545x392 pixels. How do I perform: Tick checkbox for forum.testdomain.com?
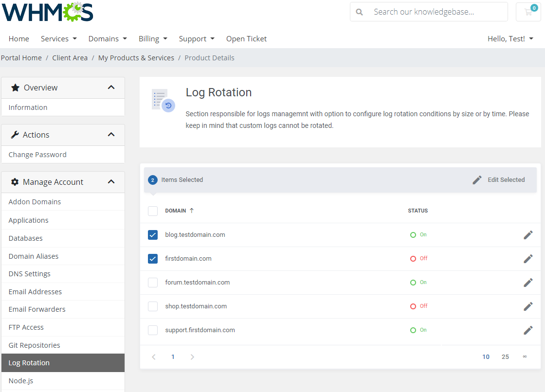click(x=153, y=283)
